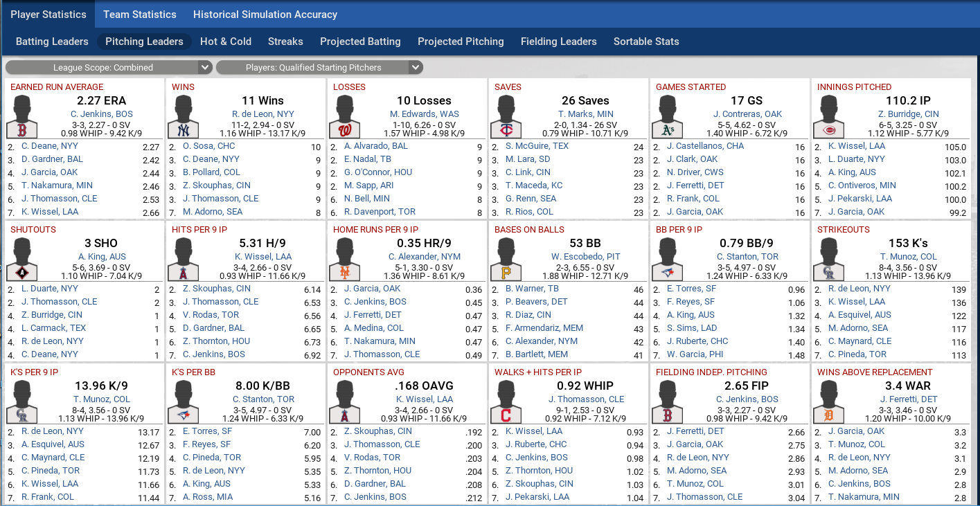The width and height of the screenshot is (980, 506).
Task: Click the Earned Run Average category header
Action: click(x=57, y=87)
